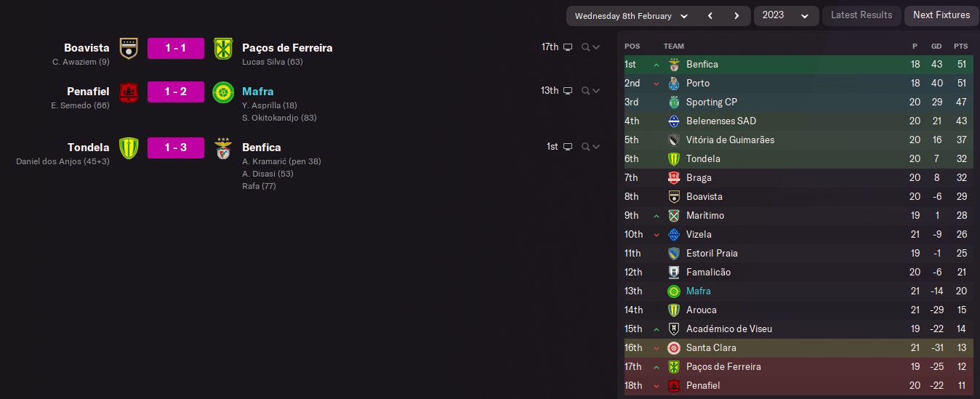
Task: Switch to the Next Fixtures view
Action: coord(941,15)
